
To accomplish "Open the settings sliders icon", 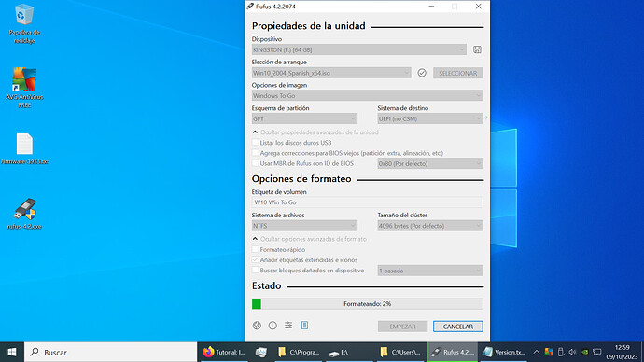I will pos(288,326).
